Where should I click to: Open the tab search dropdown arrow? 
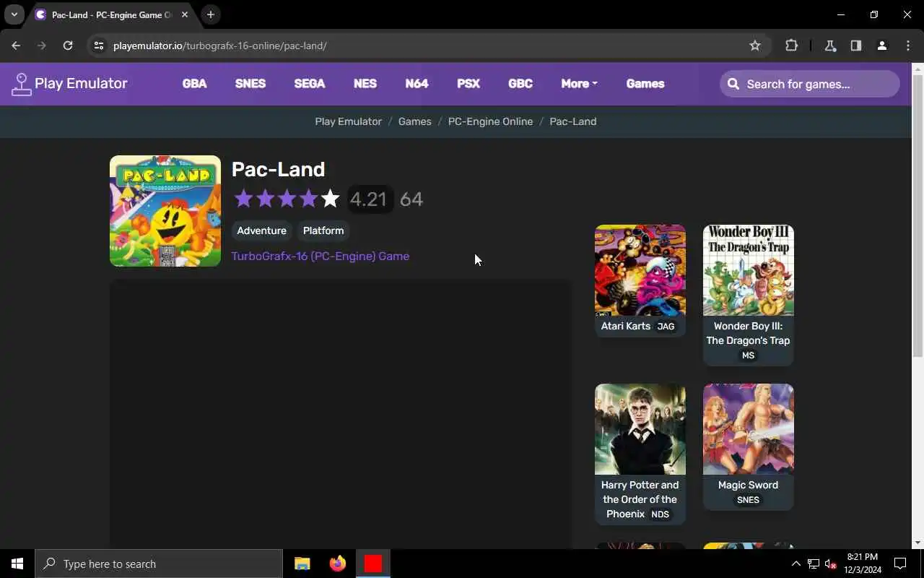(14, 14)
